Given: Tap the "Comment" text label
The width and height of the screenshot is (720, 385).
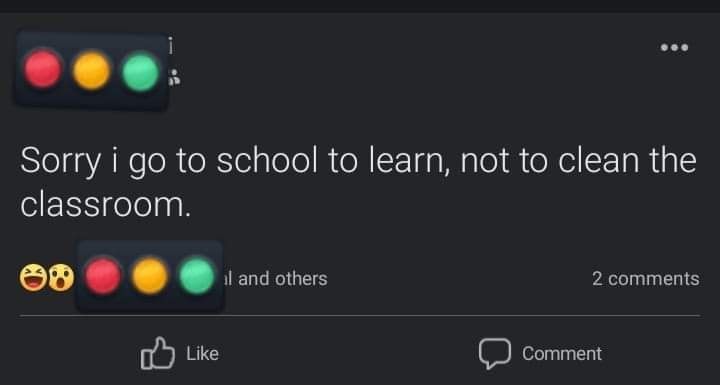Looking at the screenshot, I should click(x=562, y=353).
